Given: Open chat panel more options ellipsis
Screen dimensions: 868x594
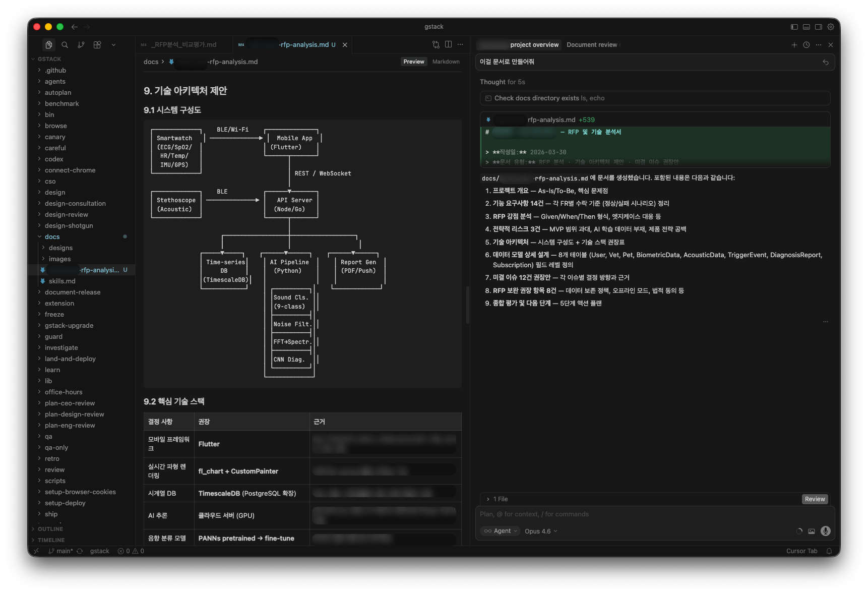Looking at the screenshot, I should [x=819, y=45].
